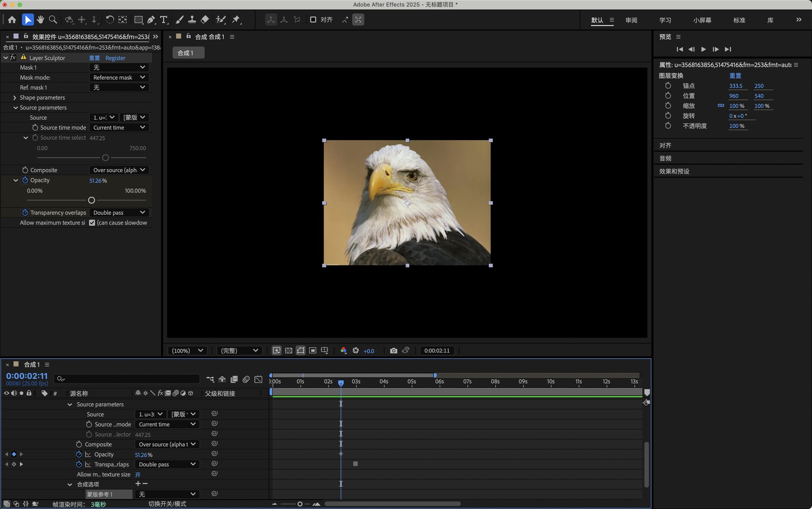Select the Pen tool
This screenshot has height=509, width=812.
click(151, 19)
